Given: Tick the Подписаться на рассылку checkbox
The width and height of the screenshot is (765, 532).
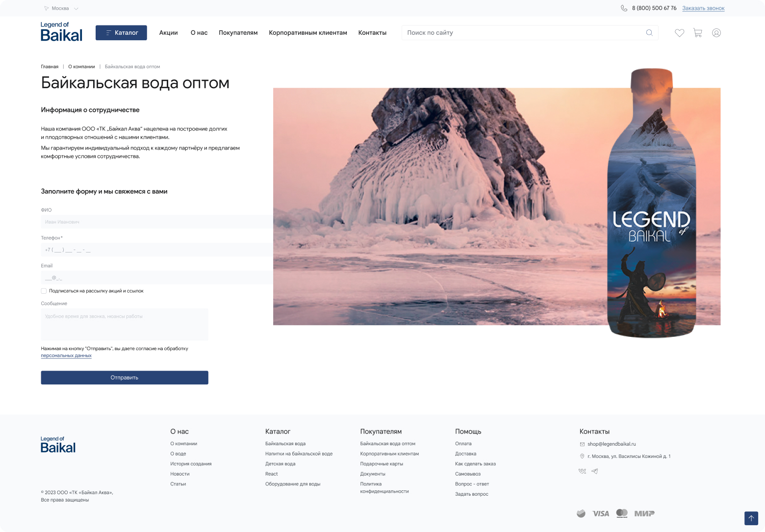Looking at the screenshot, I should tap(44, 291).
